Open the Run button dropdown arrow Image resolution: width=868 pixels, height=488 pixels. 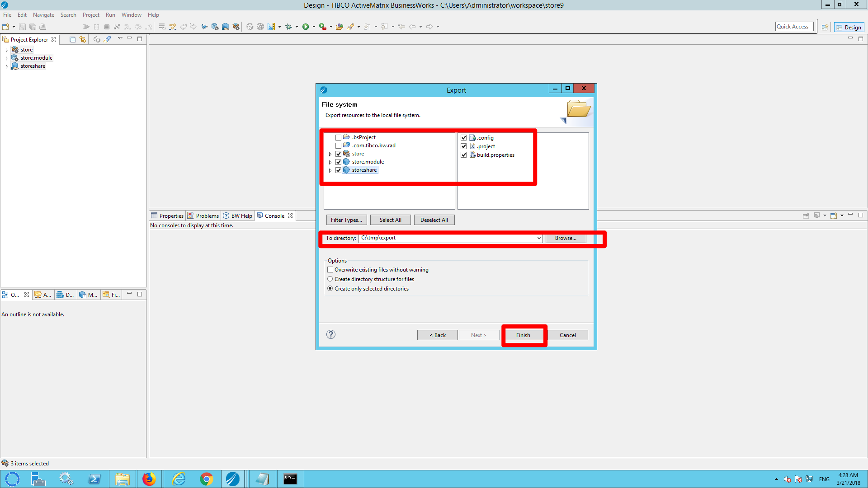click(314, 27)
